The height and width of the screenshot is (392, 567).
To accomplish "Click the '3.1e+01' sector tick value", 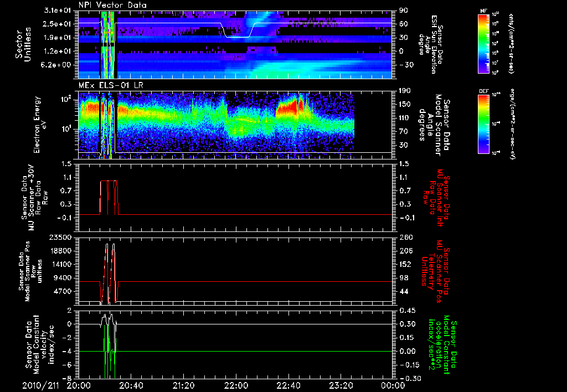I will pos(58,11).
